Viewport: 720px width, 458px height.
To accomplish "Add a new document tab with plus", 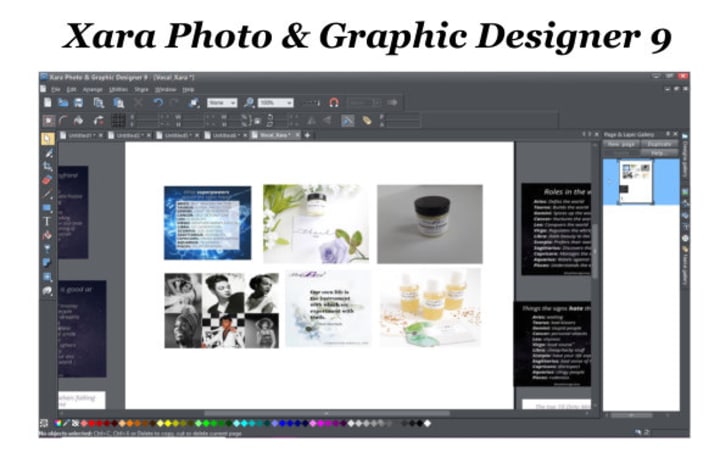I will point(307,136).
